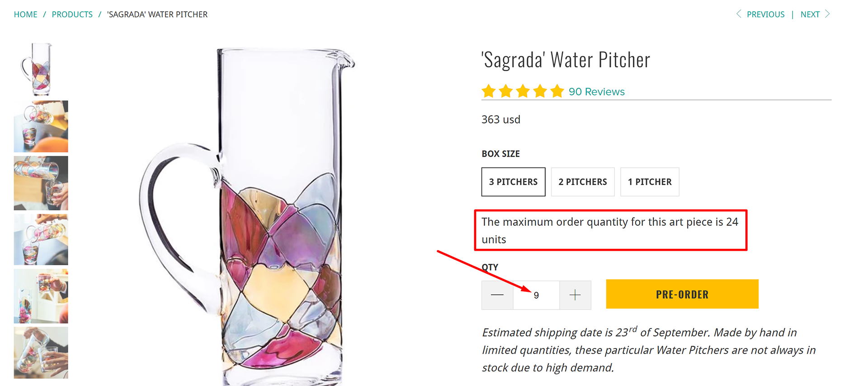Click the fifth gold rating star

click(x=557, y=91)
